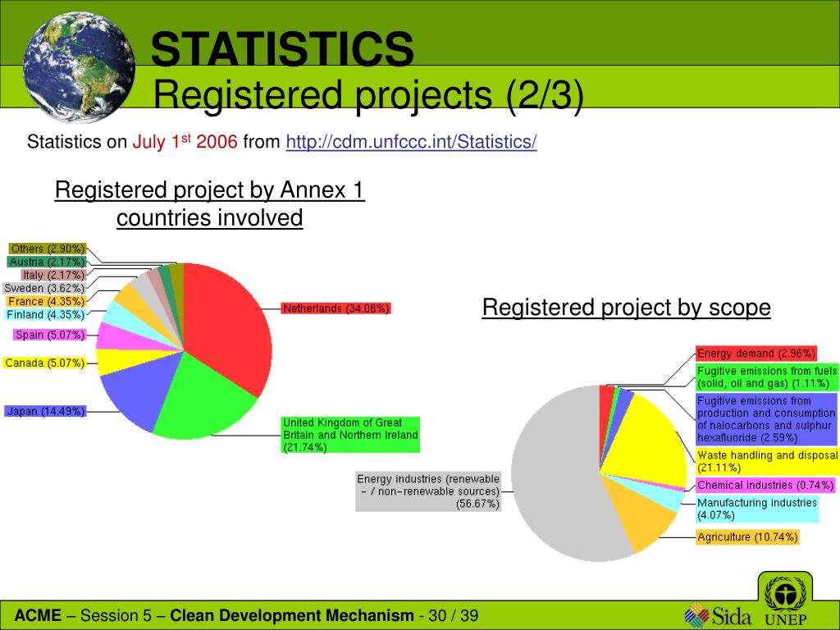
Task: Click Registered project by scope heading
Action: tap(626, 308)
